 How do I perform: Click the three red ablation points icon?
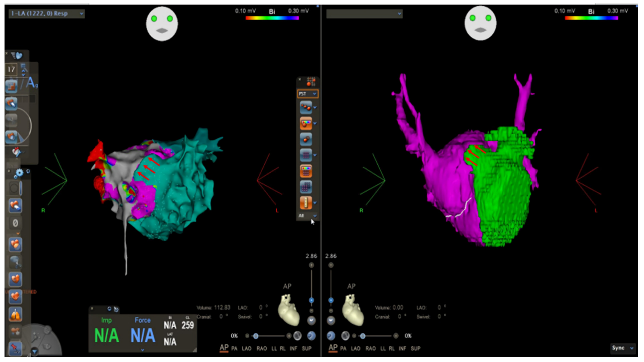(306, 107)
